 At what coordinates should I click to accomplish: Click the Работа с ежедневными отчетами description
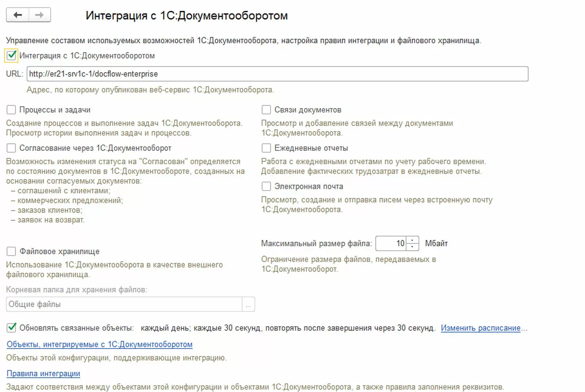[x=374, y=166]
